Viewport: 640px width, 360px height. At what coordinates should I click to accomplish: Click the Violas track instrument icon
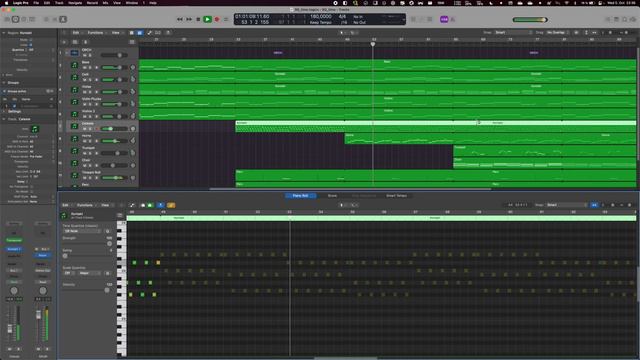pos(74,89)
